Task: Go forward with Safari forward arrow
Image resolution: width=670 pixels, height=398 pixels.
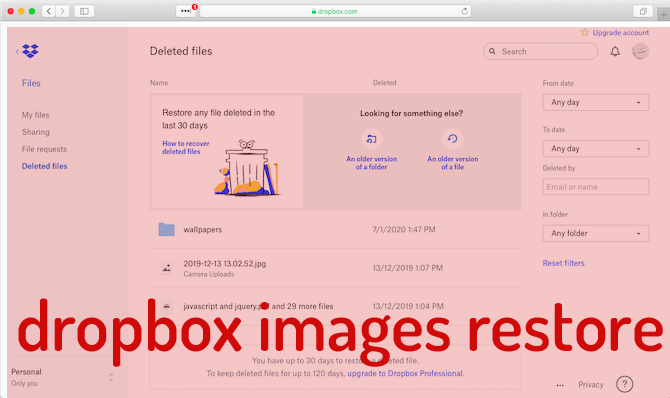Action: 62,11
